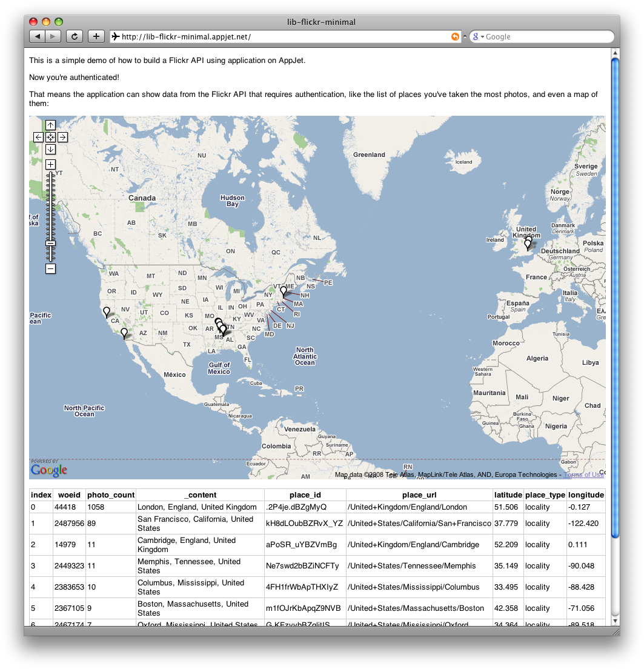Screen dimensions: 644x669
Task: Click the orange RSS/reload icon in address bar
Action: 455,37
